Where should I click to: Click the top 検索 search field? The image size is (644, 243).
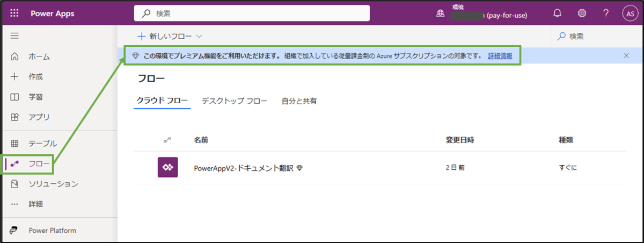(252, 13)
